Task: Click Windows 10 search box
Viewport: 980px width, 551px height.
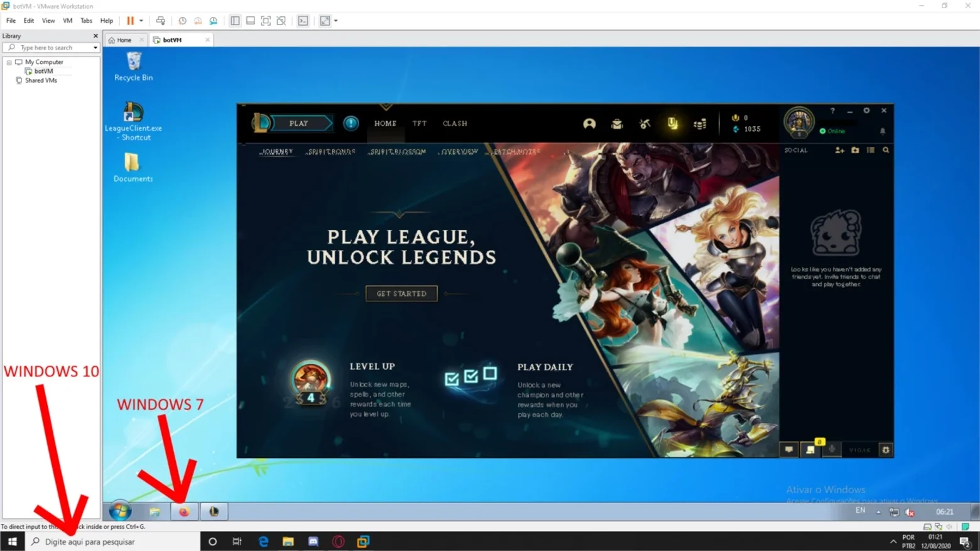Action: pyautogui.click(x=113, y=542)
